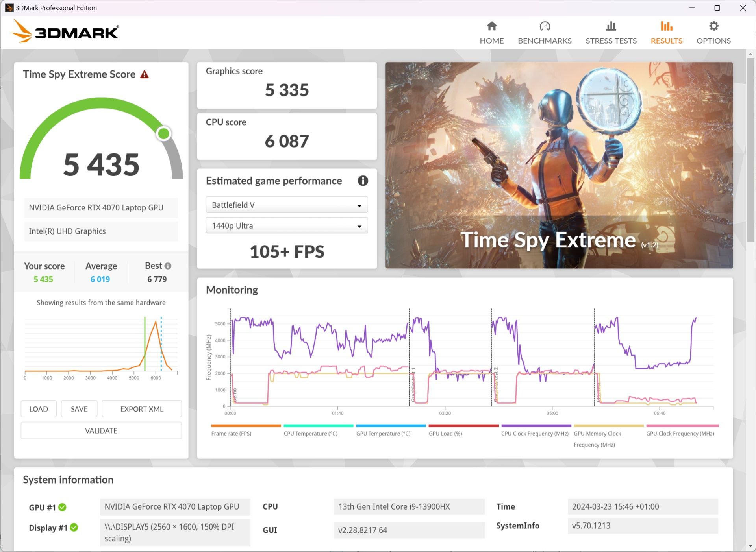Click the SystemInfo version v5.70.1213 field
This screenshot has height=552, width=756.
(x=643, y=526)
